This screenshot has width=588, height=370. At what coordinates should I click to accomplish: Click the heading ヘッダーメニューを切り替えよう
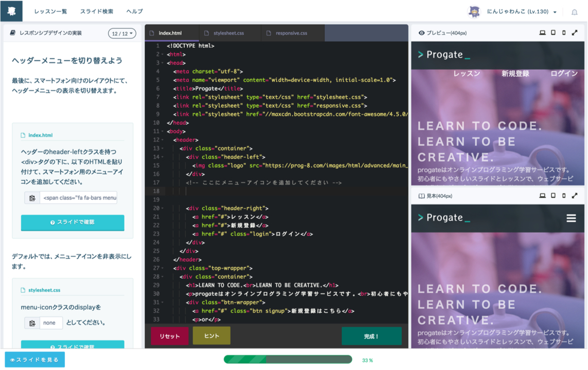click(67, 60)
